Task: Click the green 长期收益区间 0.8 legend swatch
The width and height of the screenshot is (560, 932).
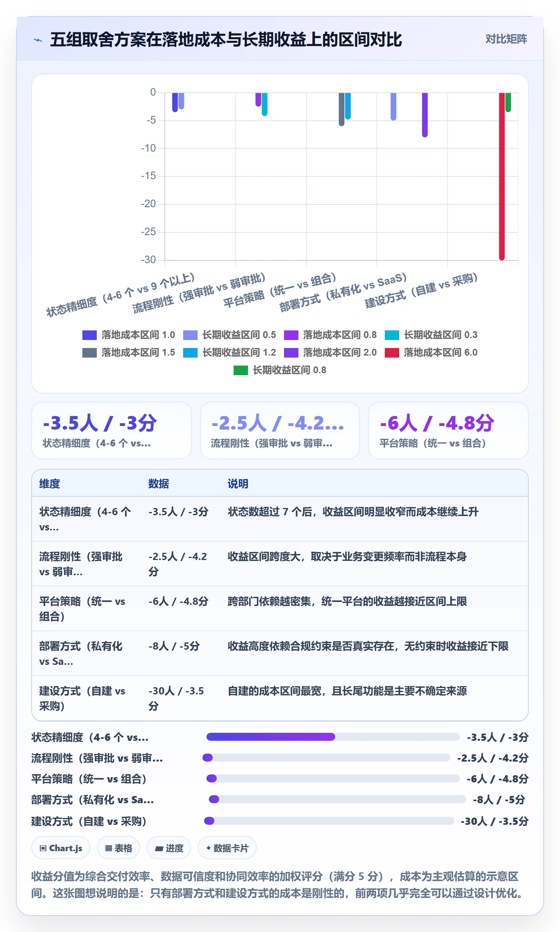Action: [240, 370]
